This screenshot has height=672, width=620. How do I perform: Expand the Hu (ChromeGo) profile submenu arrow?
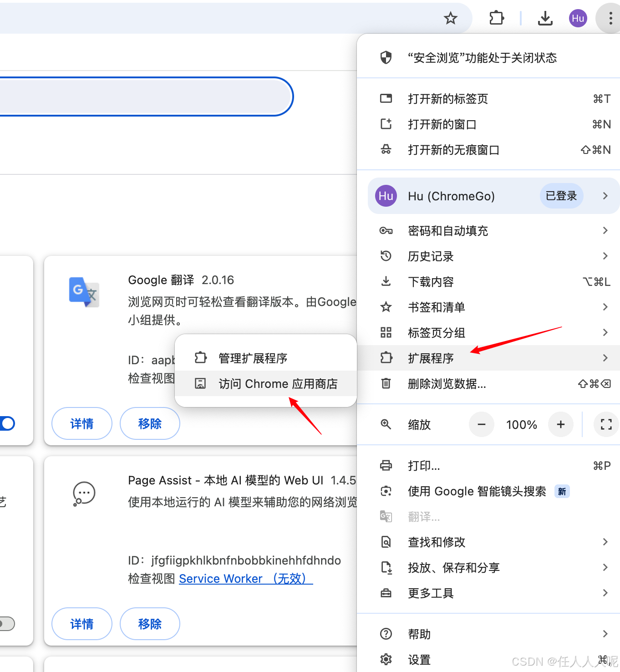(x=605, y=196)
